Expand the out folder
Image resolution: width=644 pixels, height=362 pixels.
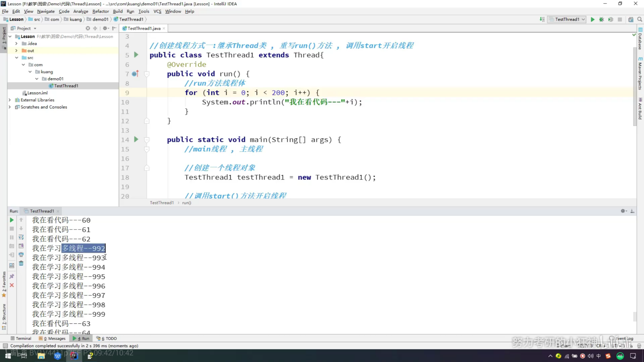16,51
